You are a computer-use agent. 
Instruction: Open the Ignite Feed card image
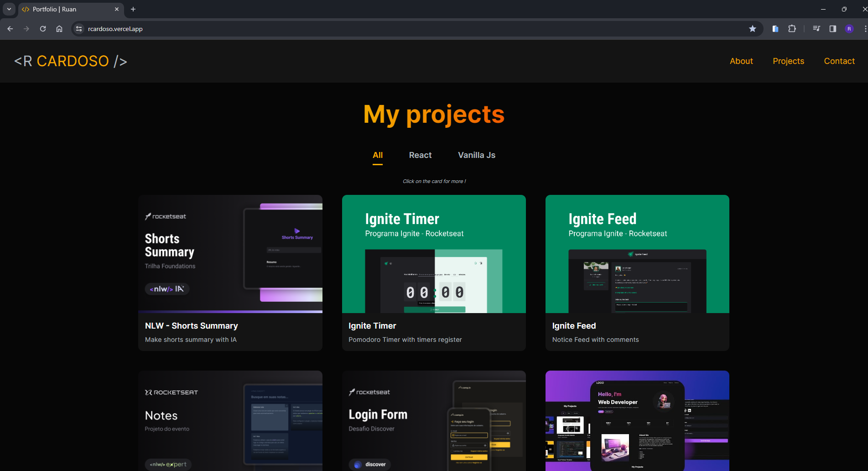[x=637, y=254]
